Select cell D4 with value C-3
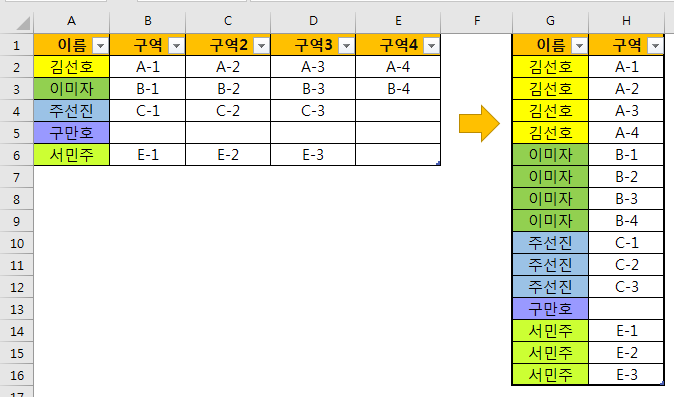Image resolution: width=674 pixels, height=397 pixels. pos(313,111)
